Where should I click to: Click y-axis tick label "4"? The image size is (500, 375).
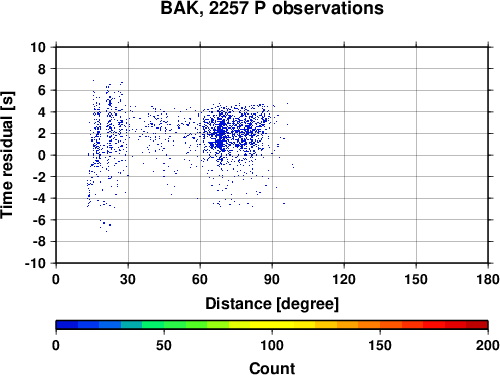pyautogui.click(x=42, y=112)
